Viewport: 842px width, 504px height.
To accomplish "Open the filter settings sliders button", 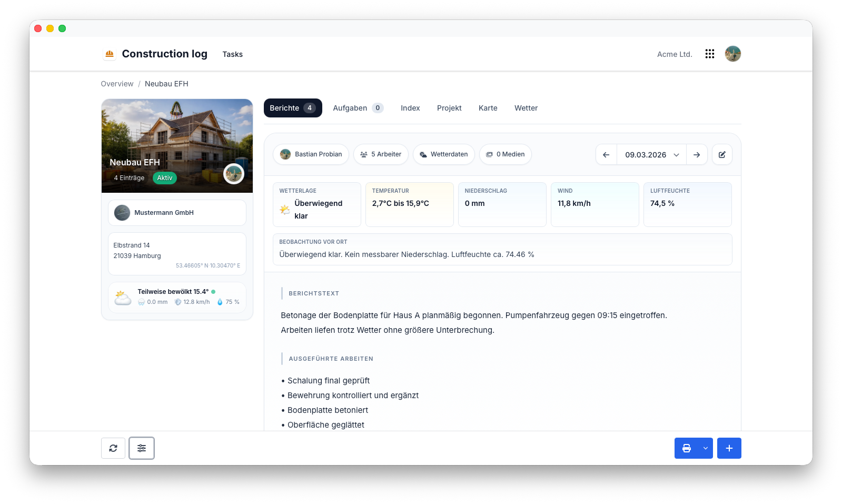I will point(142,448).
